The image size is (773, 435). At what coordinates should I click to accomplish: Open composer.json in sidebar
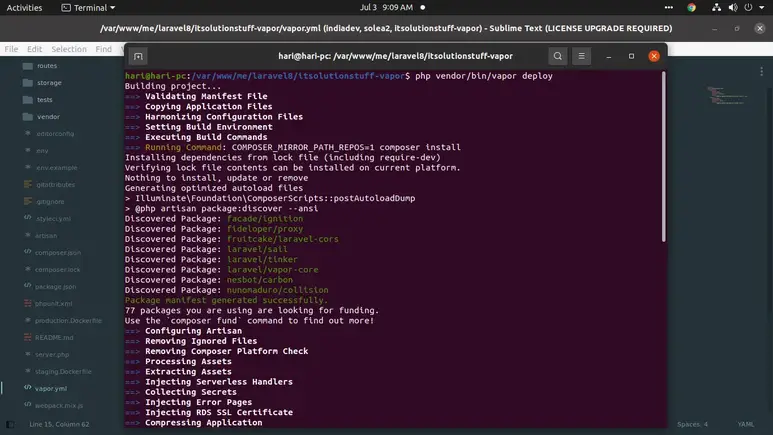pyautogui.click(x=58, y=253)
